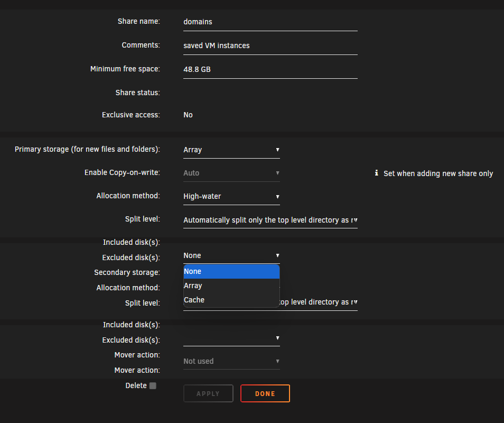Open the Mover action Not used dropdown
Screen dimensions: 504x423
(231, 361)
